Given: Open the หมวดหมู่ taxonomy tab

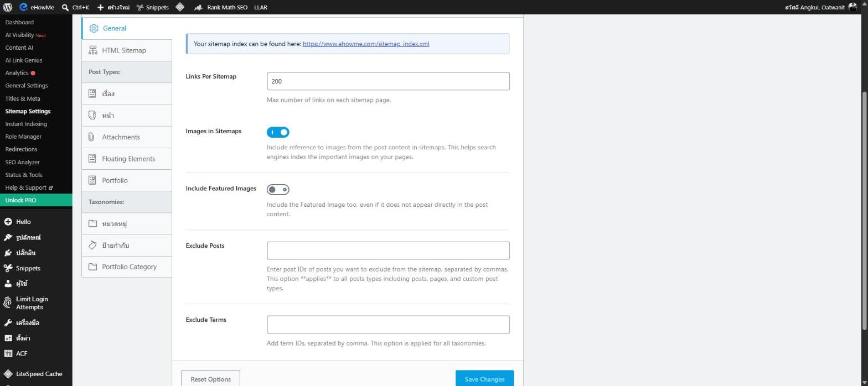Looking at the screenshot, I should click(x=127, y=223).
